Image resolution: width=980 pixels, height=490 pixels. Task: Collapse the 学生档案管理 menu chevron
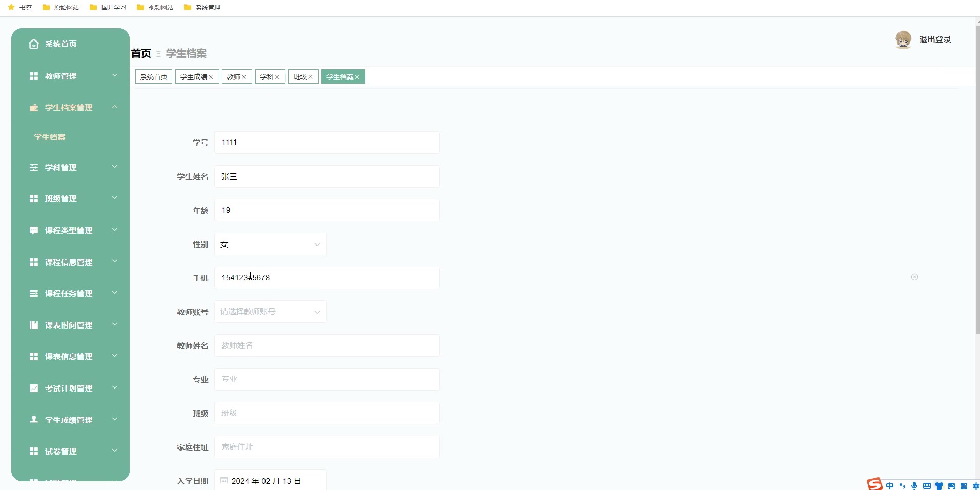pyautogui.click(x=115, y=107)
